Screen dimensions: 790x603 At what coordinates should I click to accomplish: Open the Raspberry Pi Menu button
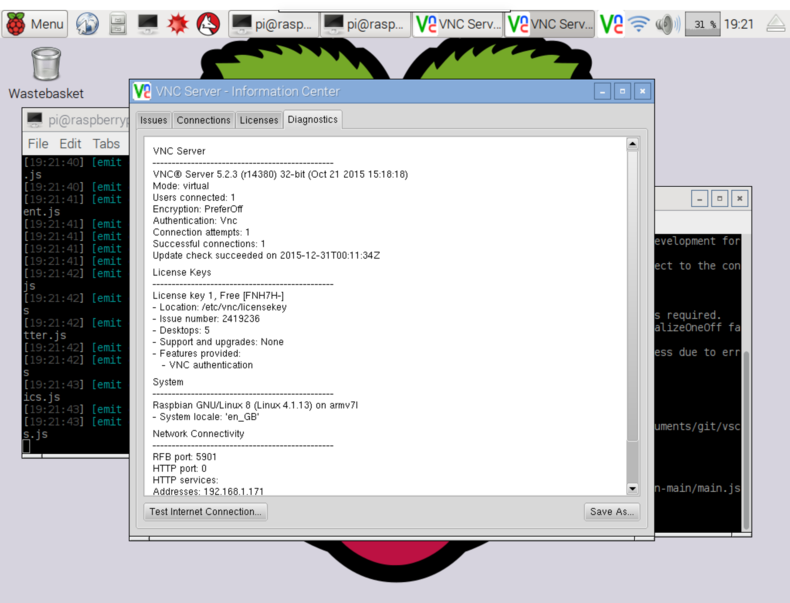click(35, 24)
